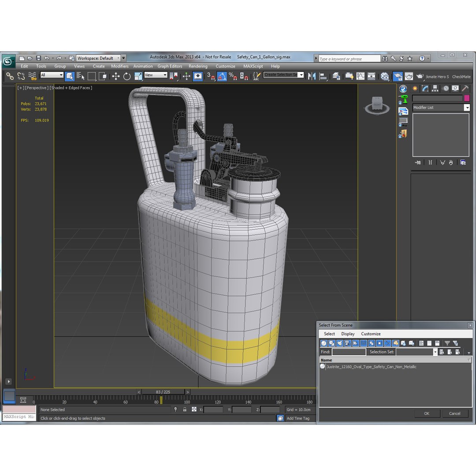Toggle Keyboard Shortcut Override
The height and width of the screenshot is (476, 476).
coord(198,76)
